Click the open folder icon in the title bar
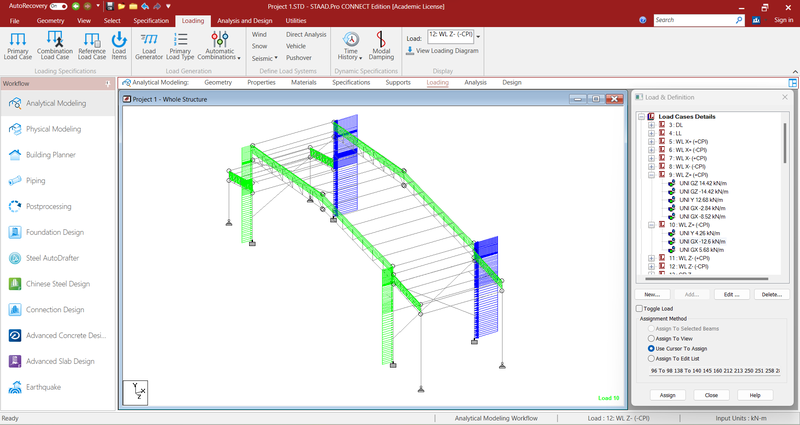800x425 pixels. click(x=121, y=7)
